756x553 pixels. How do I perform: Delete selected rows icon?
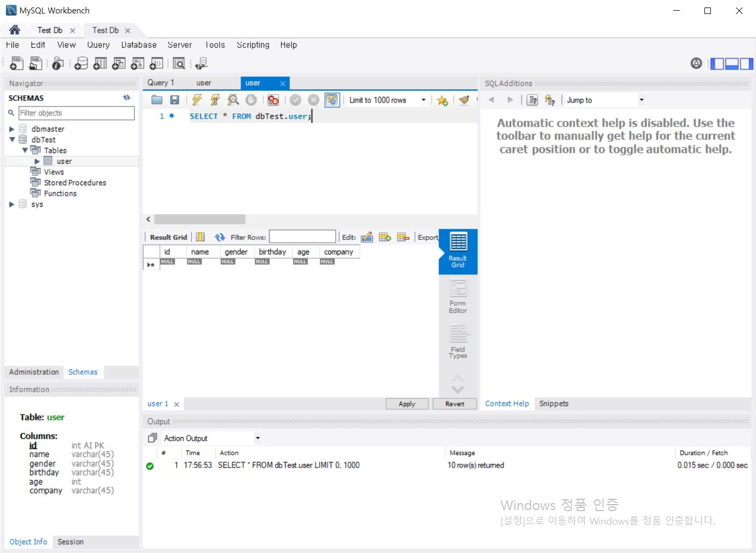tap(403, 237)
